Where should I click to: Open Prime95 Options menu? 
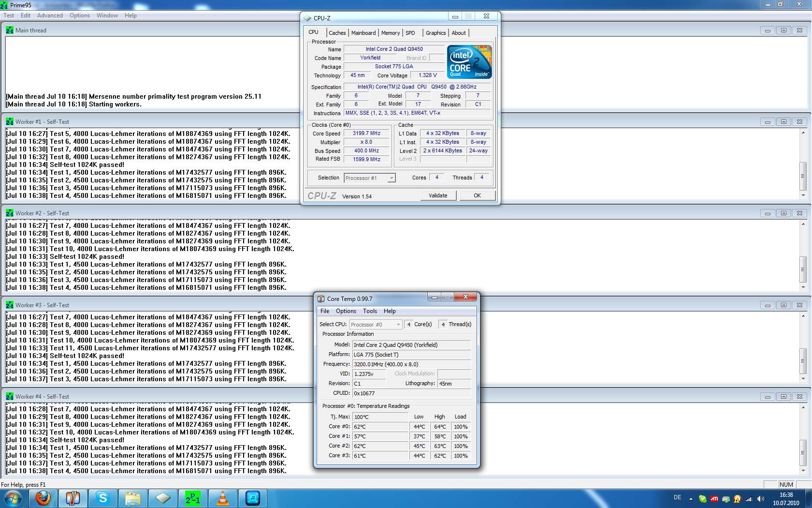tap(80, 15)
